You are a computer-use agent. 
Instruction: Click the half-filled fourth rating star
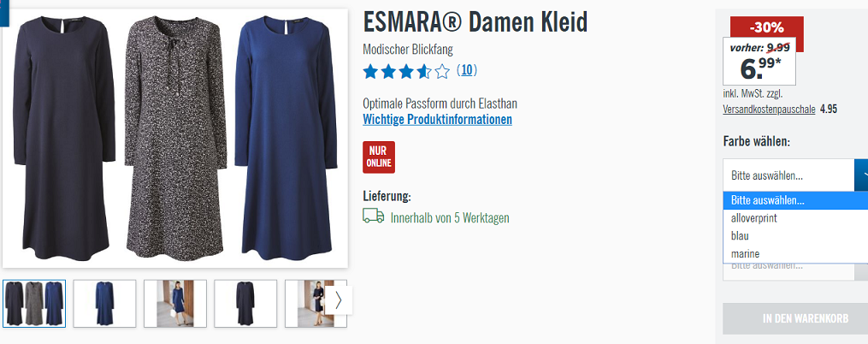coord(424,72)
